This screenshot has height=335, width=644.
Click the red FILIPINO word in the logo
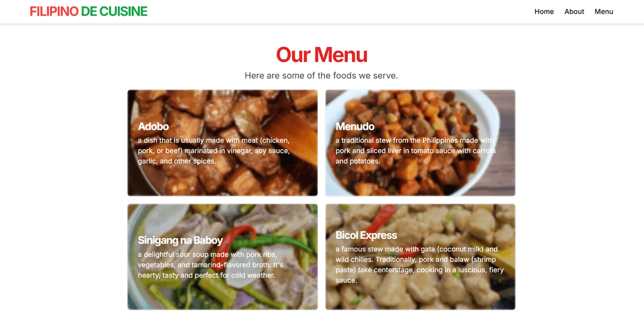tap(54, 11)
